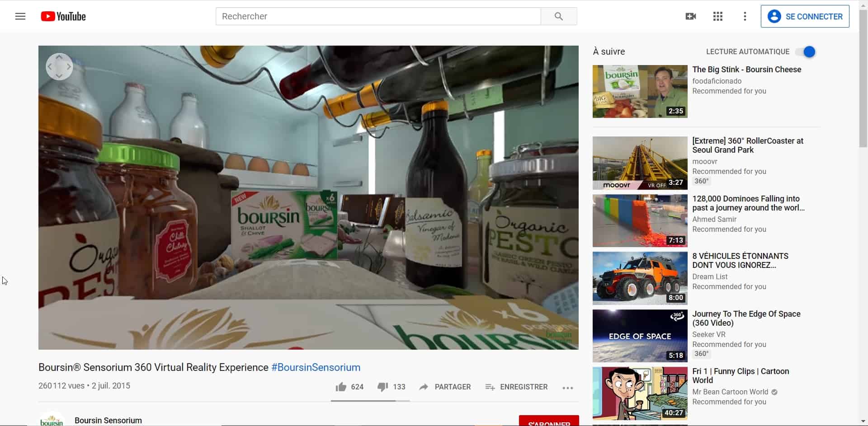Disable the Lecture automatique switch
868x426 pixels.
tap(806, 52)
